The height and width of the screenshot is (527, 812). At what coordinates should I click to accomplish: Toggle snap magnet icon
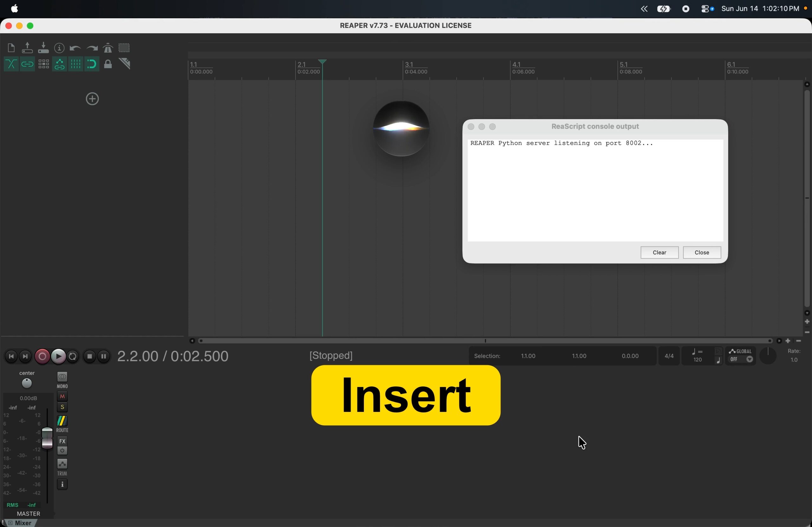[x=92, y=64]
